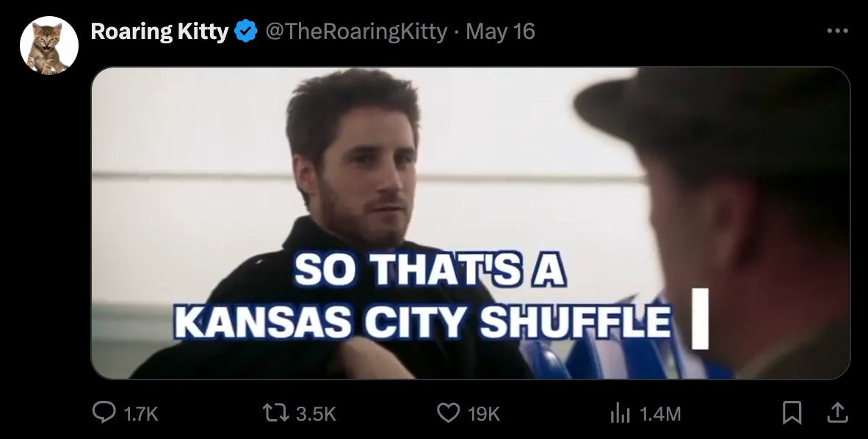
Task: Click the KANSAS CITY SHUFFLE caption text
Action: click(424, 322)
